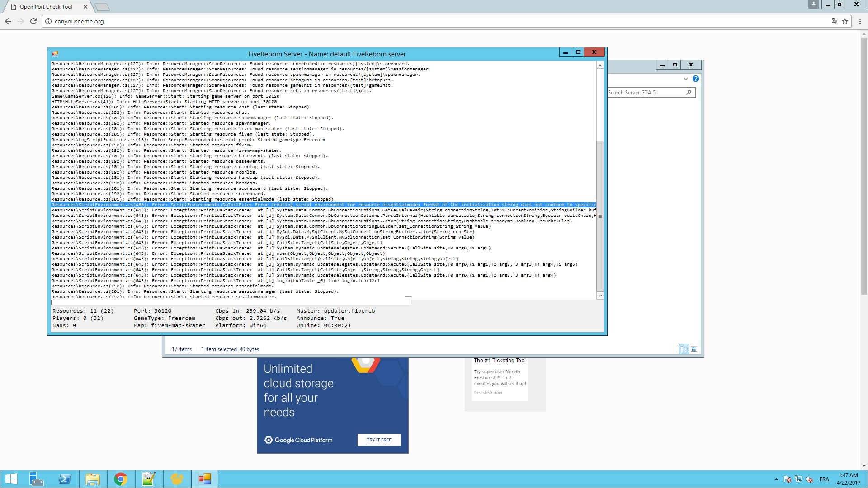Screen dimensions: 868x488
Task: Click TRY IT FREE in Google Cloud ad
Action: point(379,440)
